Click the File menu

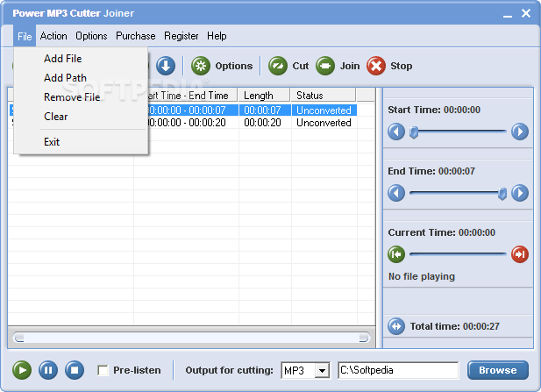tap(25, 36)
